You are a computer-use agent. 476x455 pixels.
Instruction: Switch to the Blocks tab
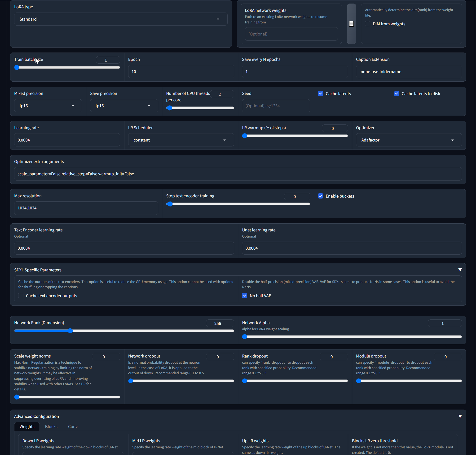51,426
